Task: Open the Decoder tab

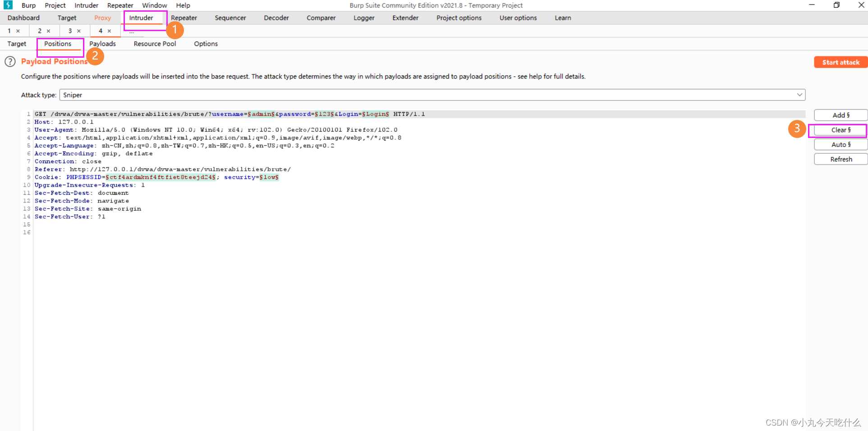Action: point(276,18)
